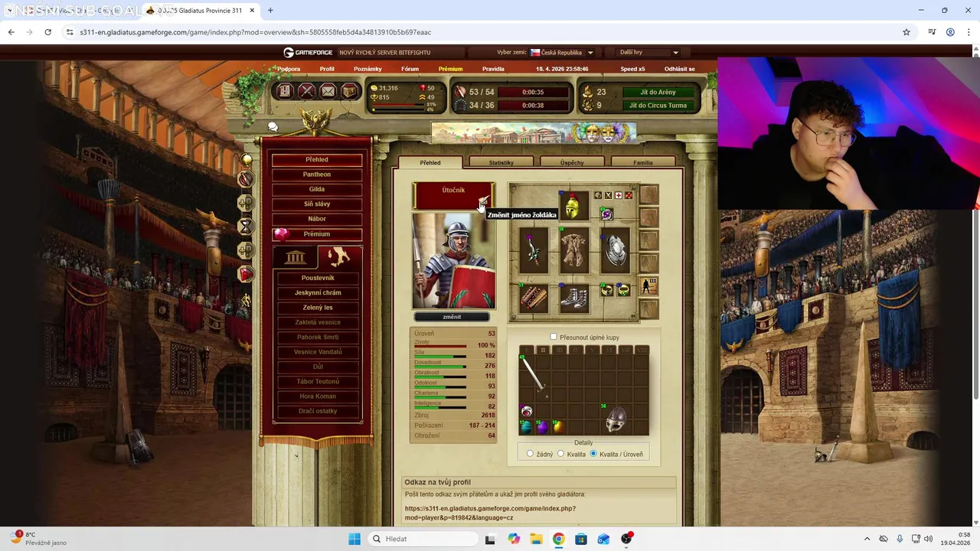Image resolution: width=980 pixels, height=551 pixels.
Task: Select the Kvalita / Úroveň radio button
Action: coord(593,454)
